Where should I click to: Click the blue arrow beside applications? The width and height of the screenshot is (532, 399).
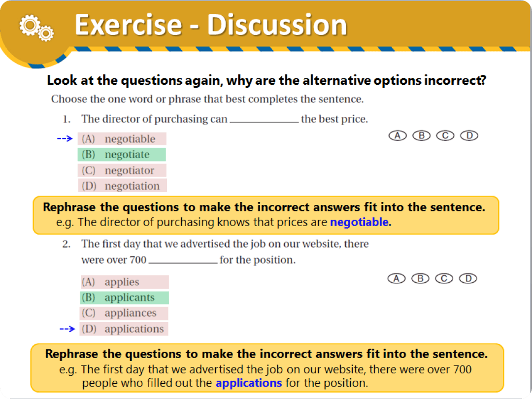tap(67, 329)
